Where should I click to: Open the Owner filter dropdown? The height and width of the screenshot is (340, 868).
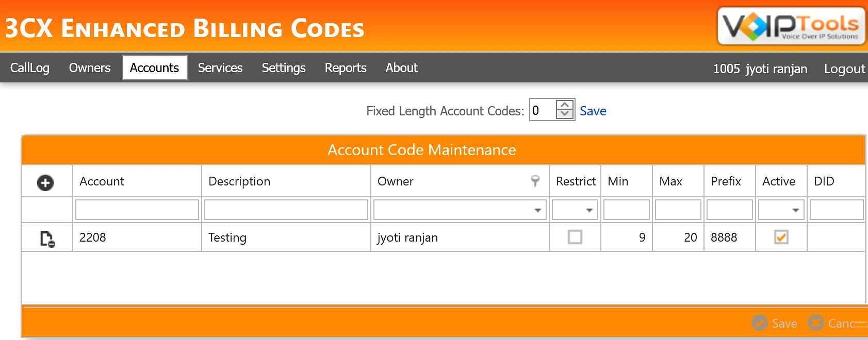point(537,210)
